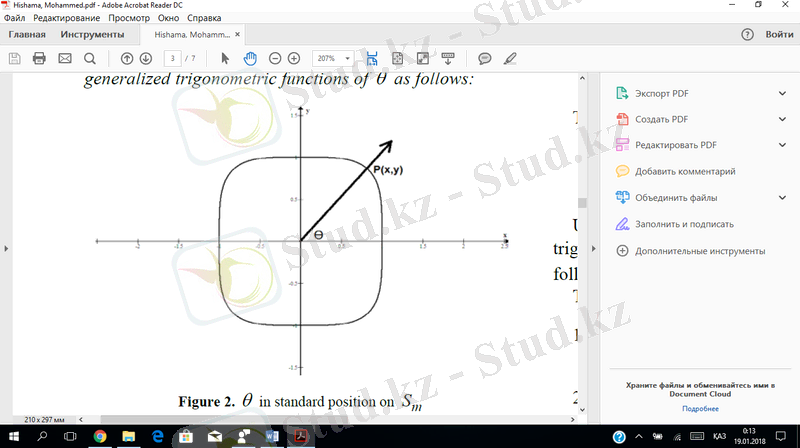Go to next page arrow

click(146, 59)
